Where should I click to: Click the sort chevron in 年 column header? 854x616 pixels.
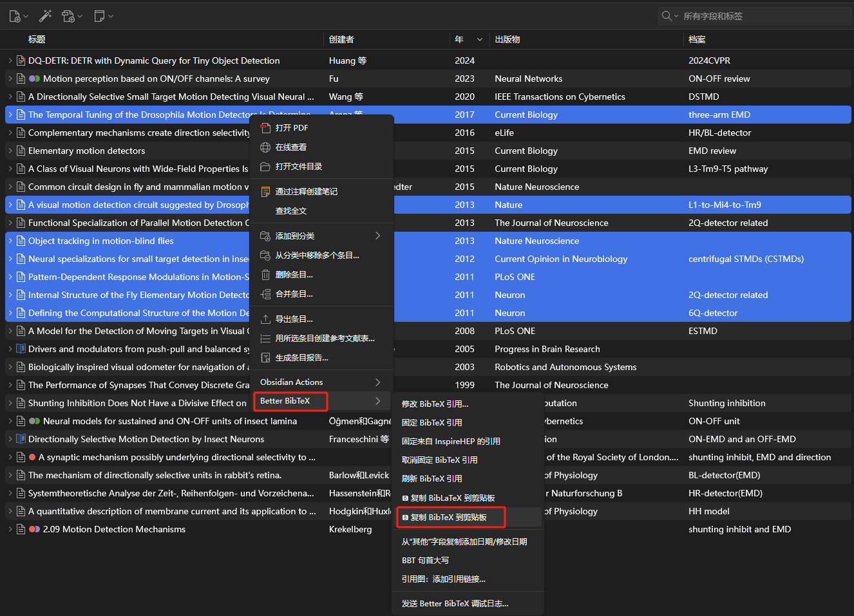pos(479,40)
